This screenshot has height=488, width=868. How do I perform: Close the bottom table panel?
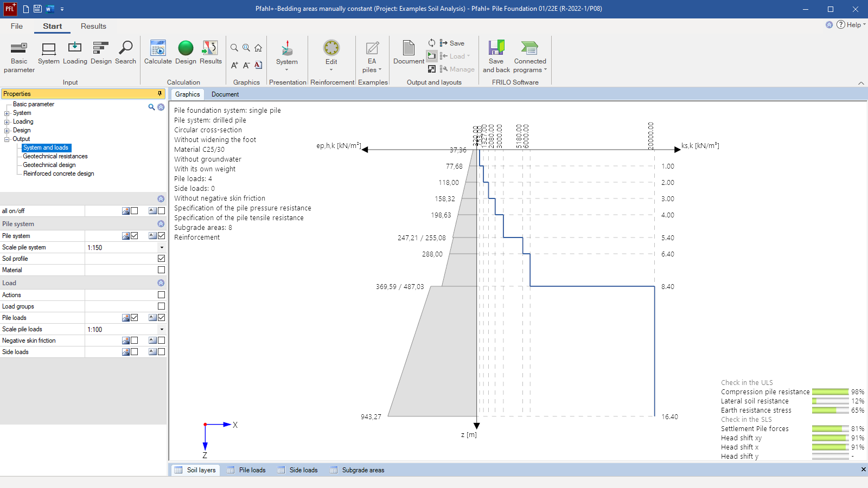point(863,470)
